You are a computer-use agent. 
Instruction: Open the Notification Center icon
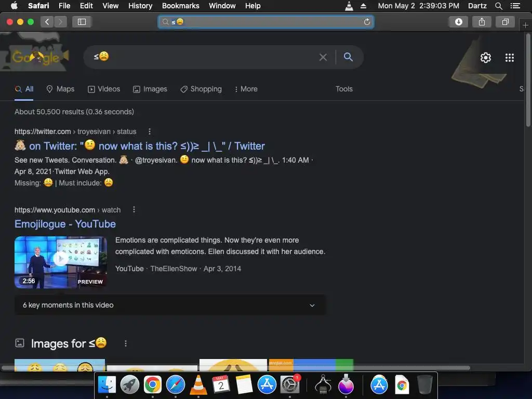[515, 6]
